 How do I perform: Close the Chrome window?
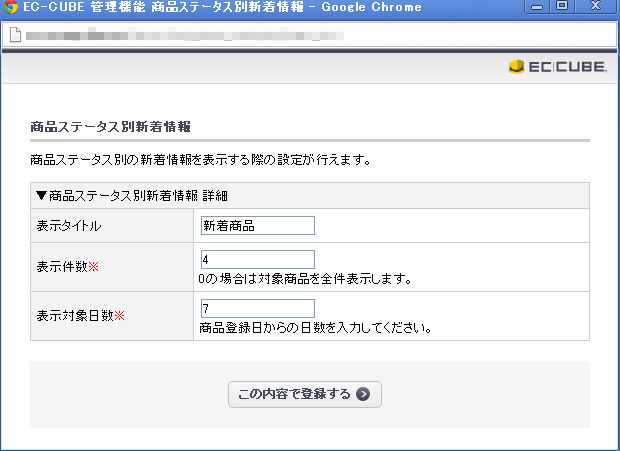click(595, 6)
